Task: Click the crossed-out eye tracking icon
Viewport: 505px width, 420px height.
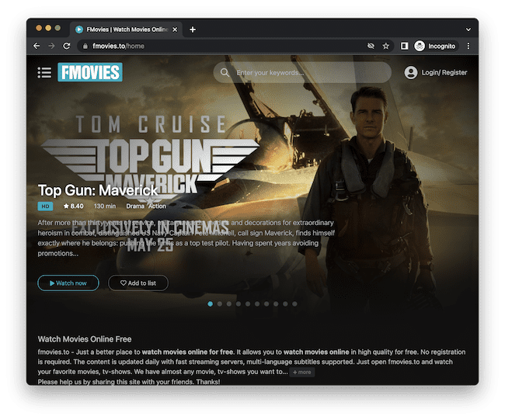Action: pyautogui.click(x=371, y=46)
